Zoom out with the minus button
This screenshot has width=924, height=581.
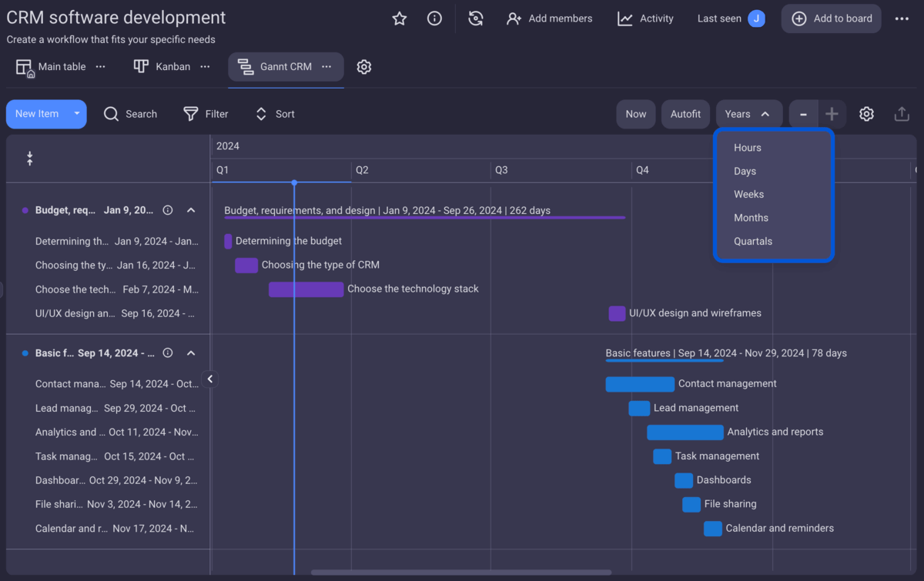(803, 114)
